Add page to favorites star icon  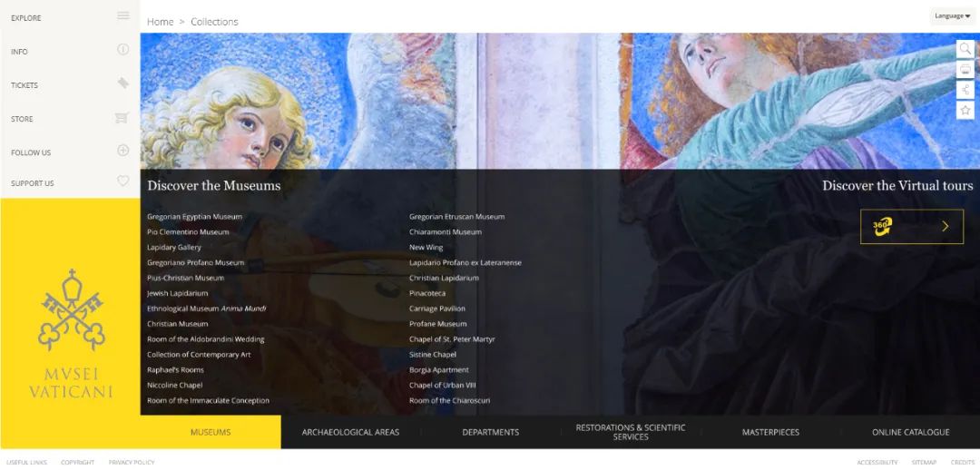[965, 110]
